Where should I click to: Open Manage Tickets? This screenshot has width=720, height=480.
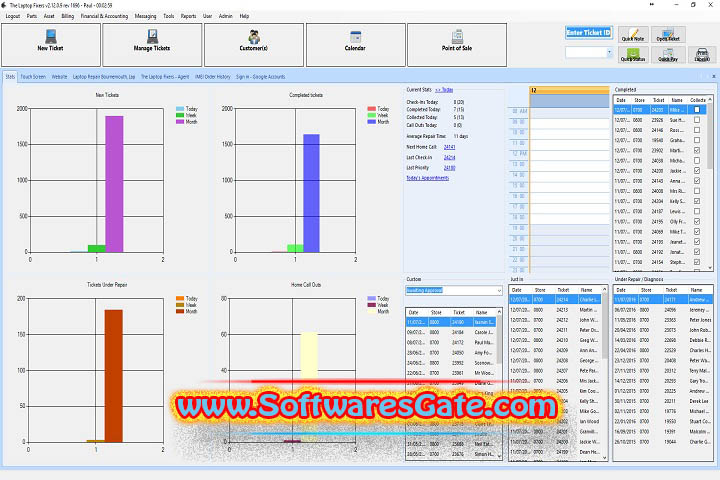(152, 45)
